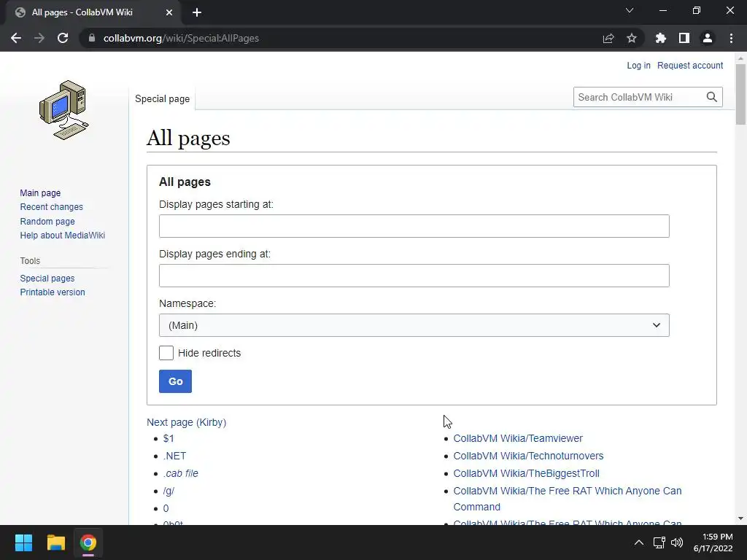Open the tab search chevron
Image resolution: width=747 pixels, height=560 pixels.
click(x=630, y=11)
